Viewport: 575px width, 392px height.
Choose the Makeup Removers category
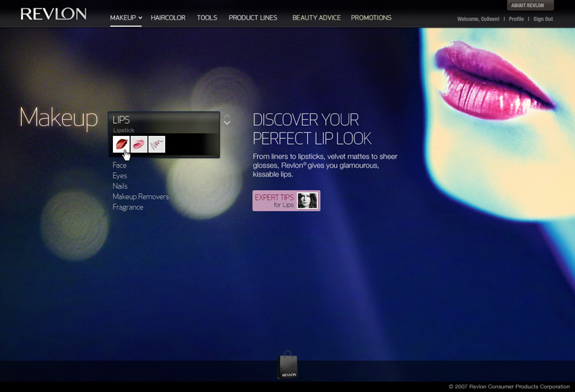(141, 197)
